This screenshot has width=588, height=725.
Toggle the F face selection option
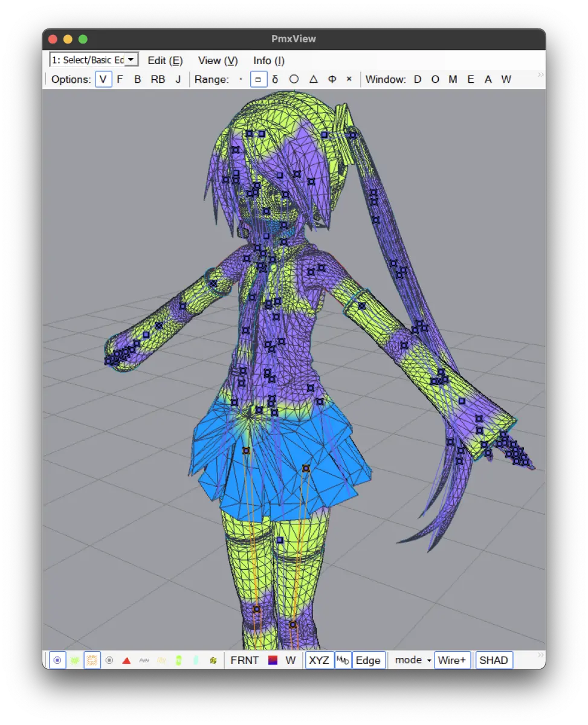point(120,79)
